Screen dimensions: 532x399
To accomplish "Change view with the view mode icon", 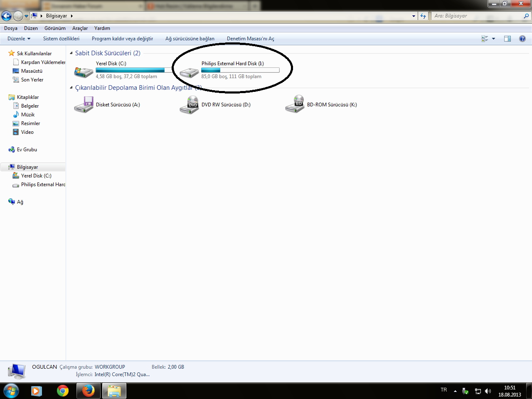I will [x=485, y=39].
